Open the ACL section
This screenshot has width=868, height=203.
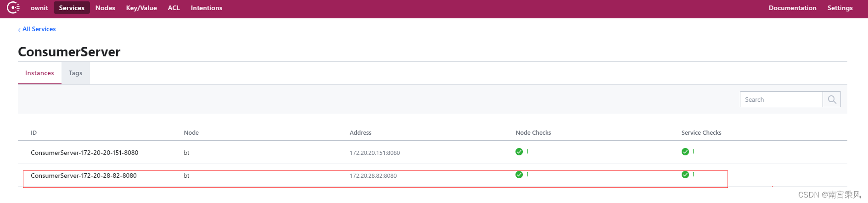point(174,8)
